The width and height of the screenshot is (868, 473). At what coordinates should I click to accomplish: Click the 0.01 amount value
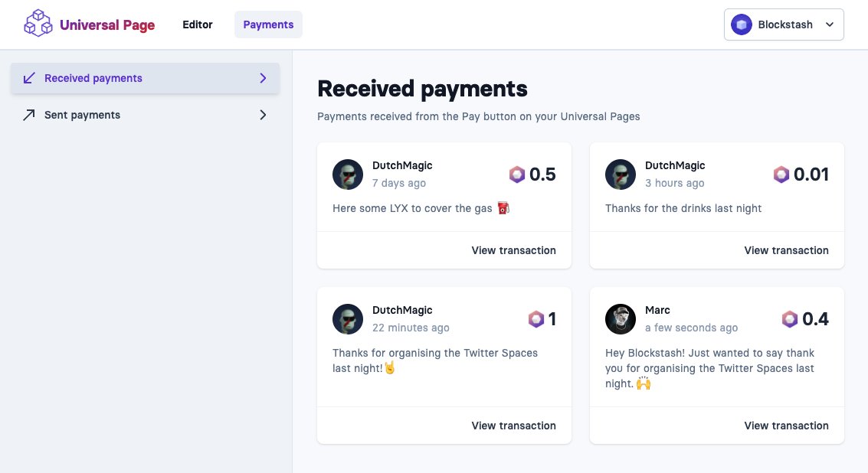click(x=811, y=175)
